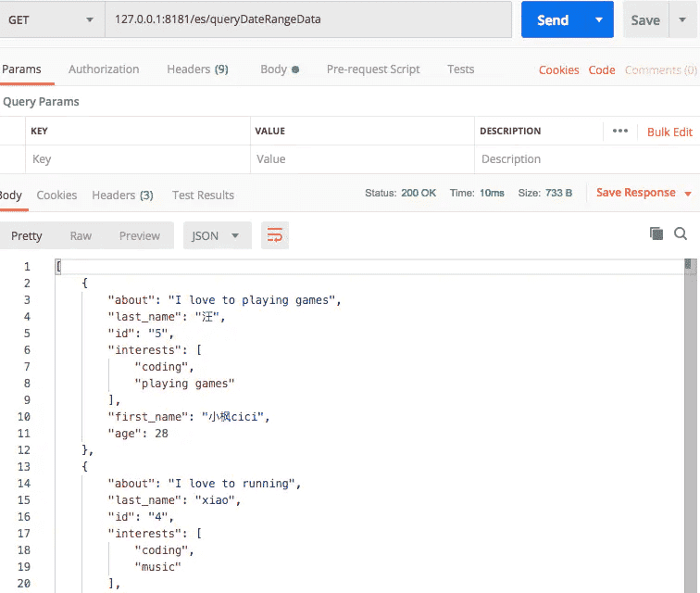Click the "id": "5" line
Screen dimensions: 700x593
(x=141, y=334)
